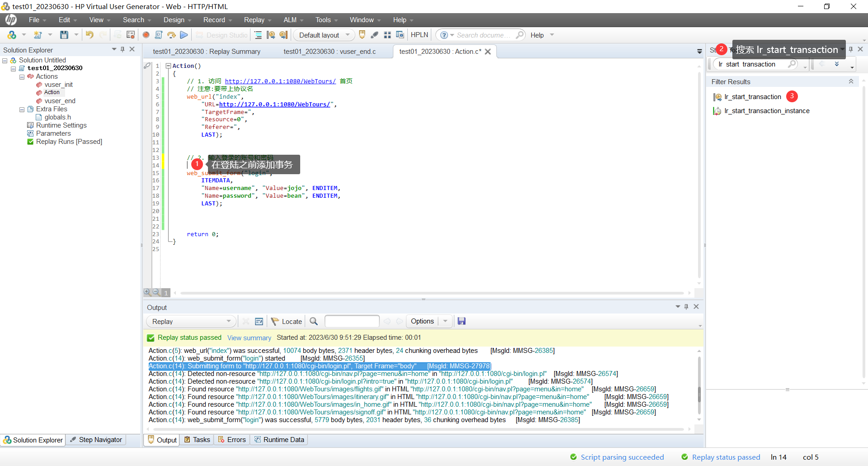
Task: Click the Compile script icon
Action: point(159,35)
